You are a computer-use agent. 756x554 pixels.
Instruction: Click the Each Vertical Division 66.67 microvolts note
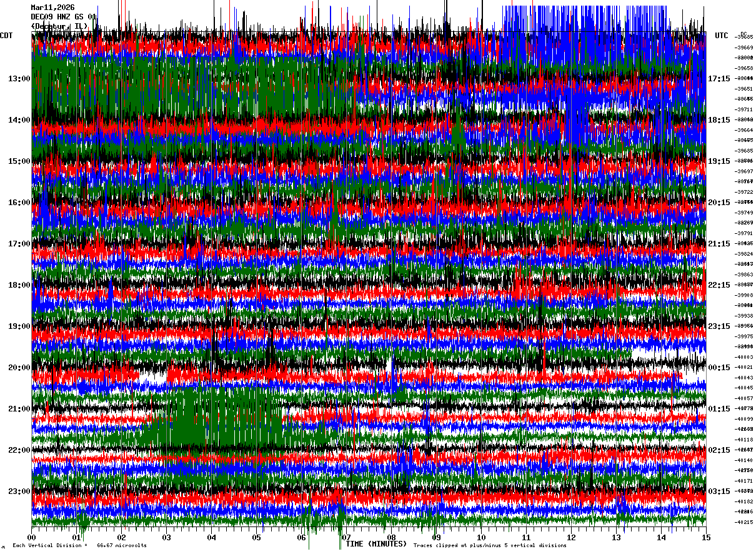[79, 546]
